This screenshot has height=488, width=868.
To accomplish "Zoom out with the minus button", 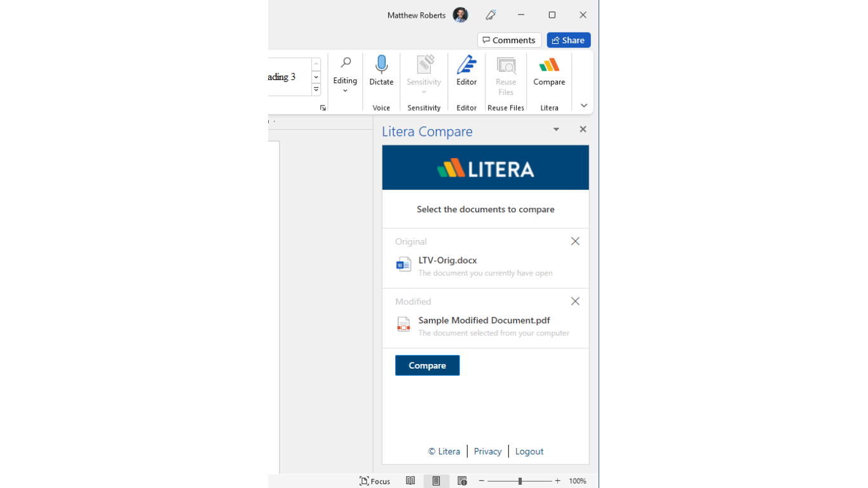I will point(482,481).
